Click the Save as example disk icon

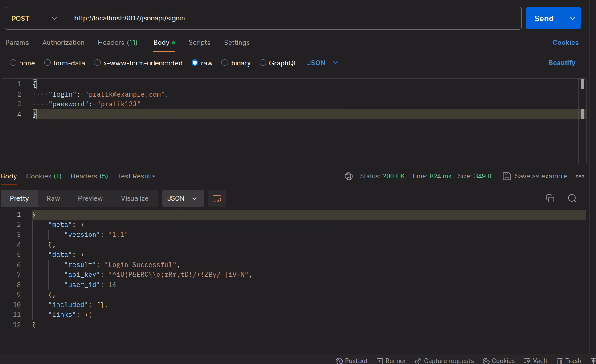click(506, 176)
